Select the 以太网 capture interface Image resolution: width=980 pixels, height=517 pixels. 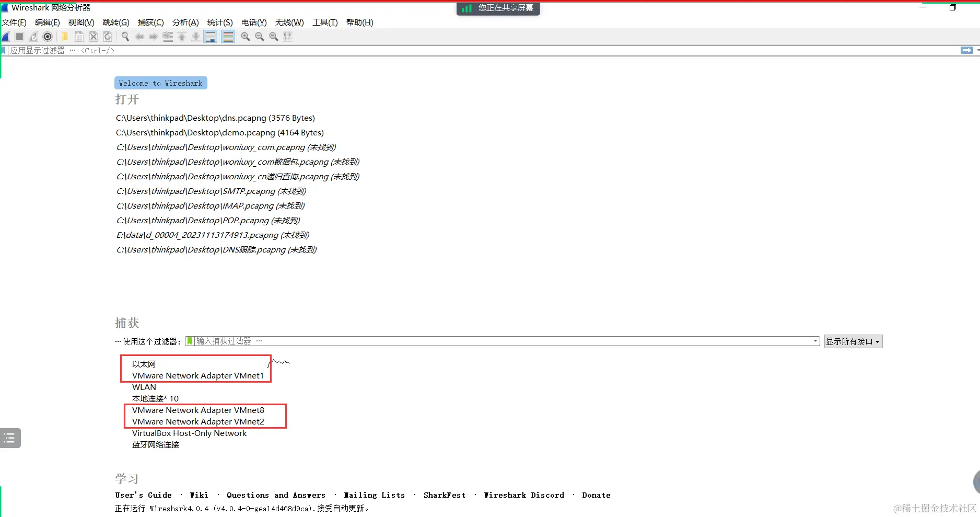pos(144,364)
